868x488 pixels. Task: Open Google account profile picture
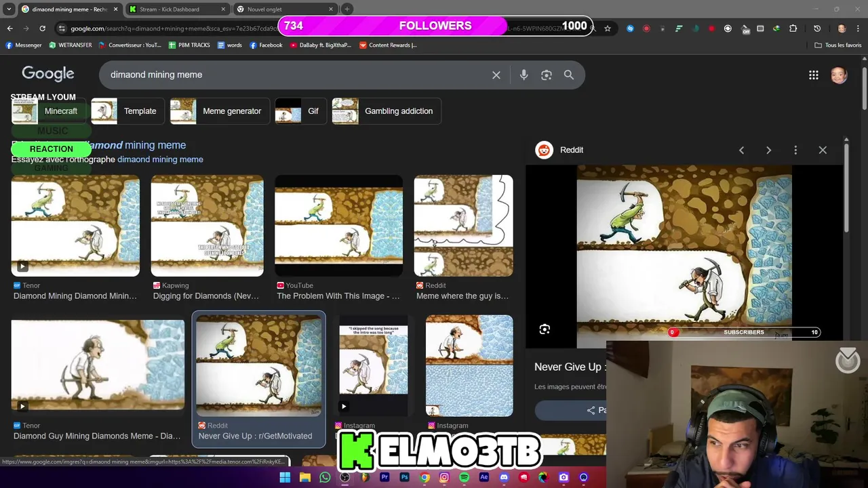(x=839, y=75)
